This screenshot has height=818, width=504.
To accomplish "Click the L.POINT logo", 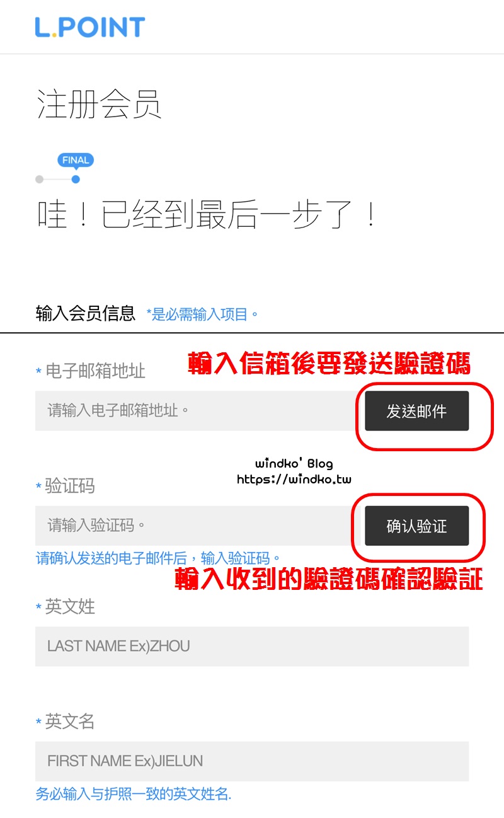I will click(90, 27).
